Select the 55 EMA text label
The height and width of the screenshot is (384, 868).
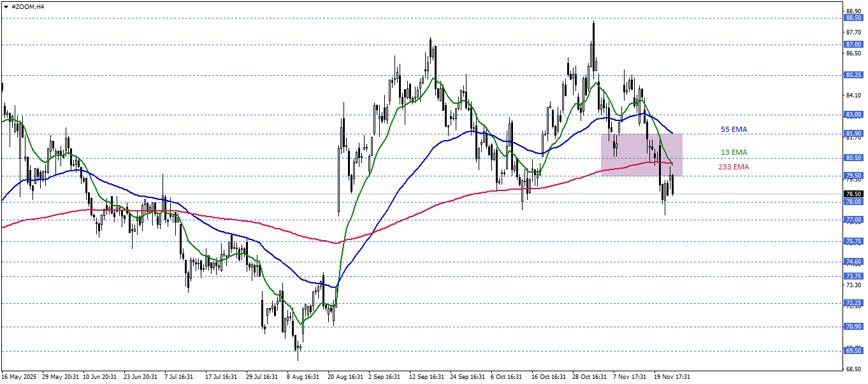click(x=734, y=129)
